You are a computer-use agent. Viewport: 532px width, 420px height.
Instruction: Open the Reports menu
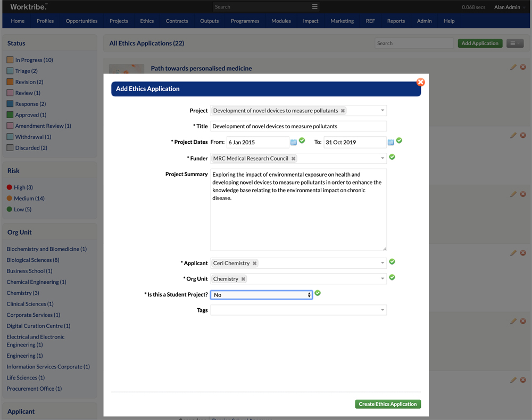(396, 21)
